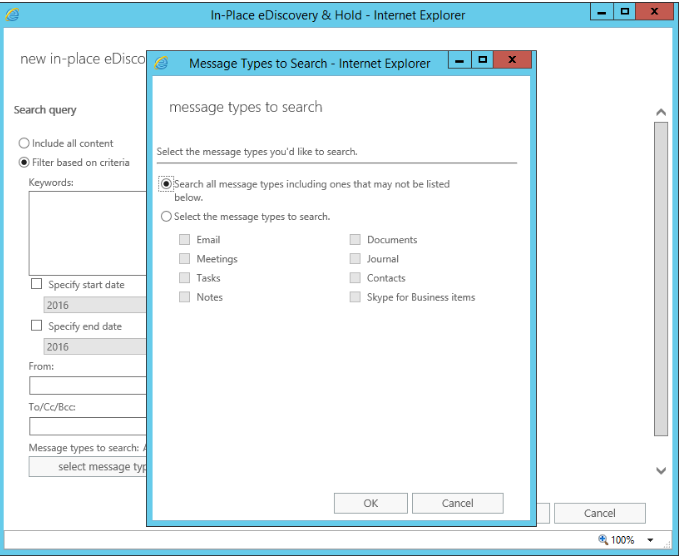Select 'Filter based on criteria' option
Screen dimensions: 682x556
[x=24, y=163]
